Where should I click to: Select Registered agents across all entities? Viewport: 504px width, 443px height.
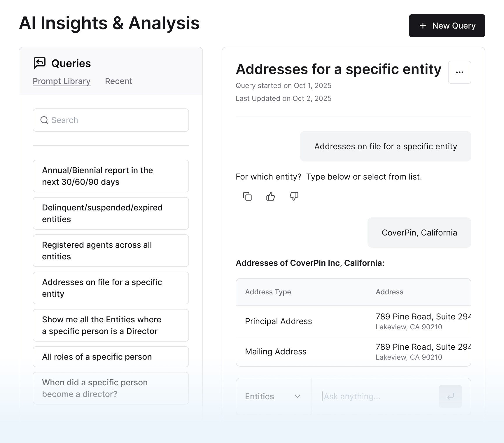[x=111, y=251]
